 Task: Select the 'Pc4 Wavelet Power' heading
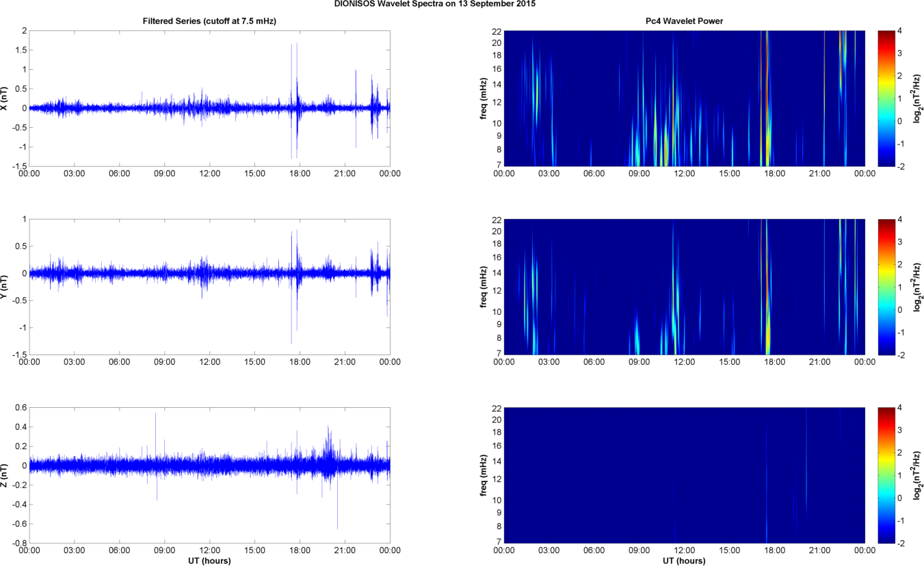[x=684, y=22]
